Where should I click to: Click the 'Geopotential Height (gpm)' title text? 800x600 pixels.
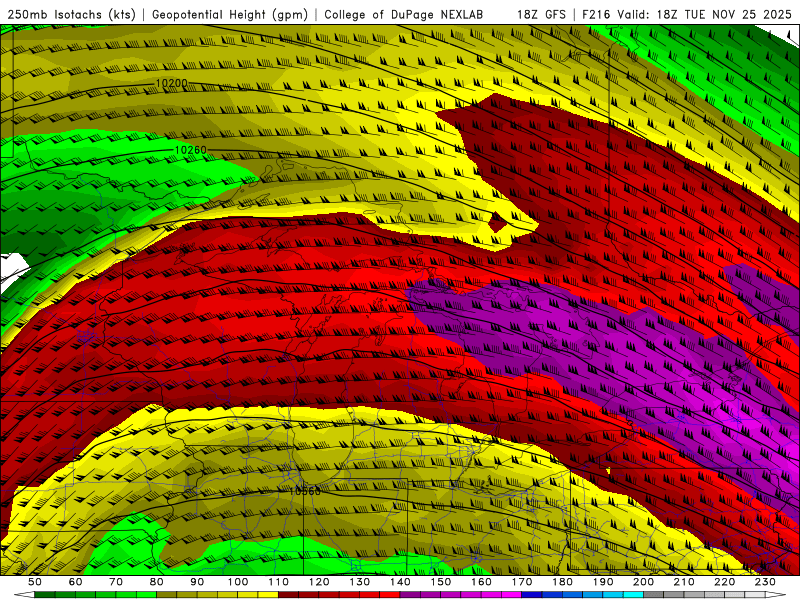click(x=230, y=14)
